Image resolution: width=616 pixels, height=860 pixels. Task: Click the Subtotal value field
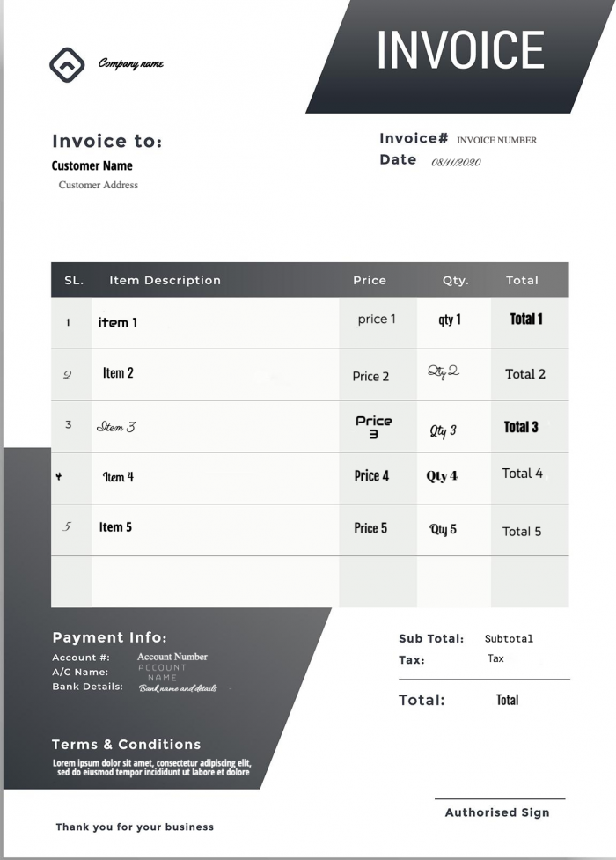click(x=509, y=639)
